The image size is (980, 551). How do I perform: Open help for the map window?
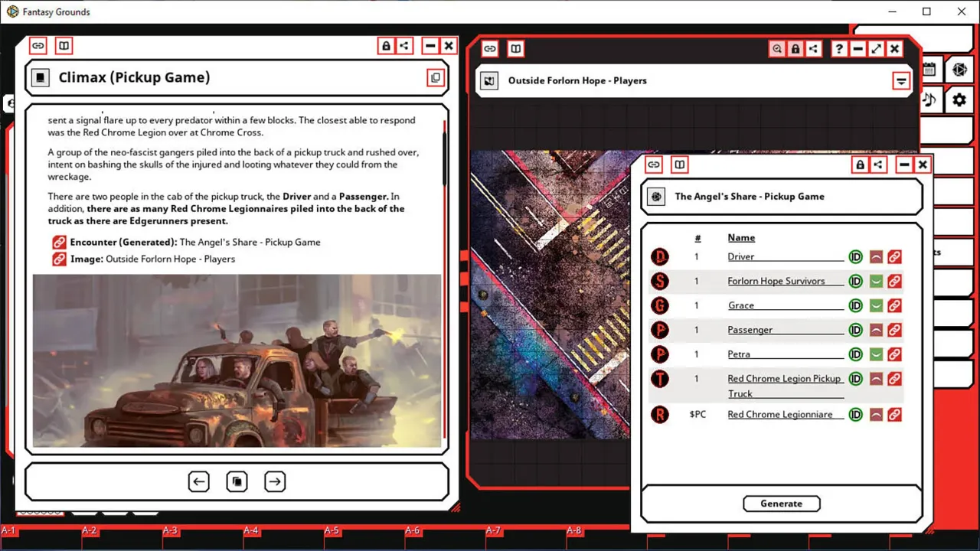point(839,49)
